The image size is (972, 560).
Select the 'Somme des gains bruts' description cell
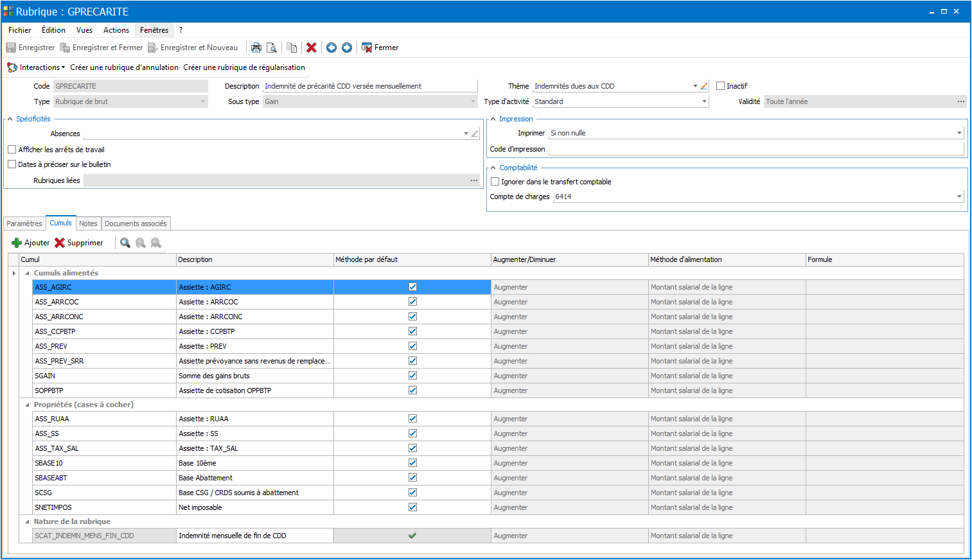(x=255, y=376)
